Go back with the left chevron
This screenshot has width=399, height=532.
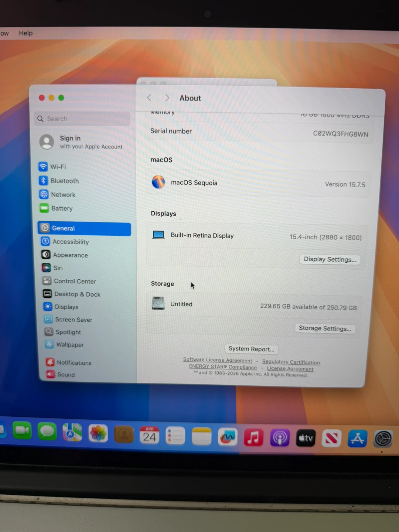[x=149, y=98]
